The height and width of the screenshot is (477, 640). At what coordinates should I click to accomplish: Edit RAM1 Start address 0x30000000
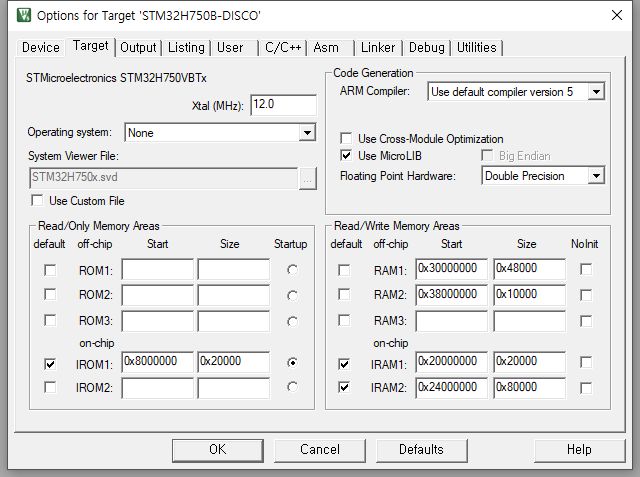click(451, 269)
